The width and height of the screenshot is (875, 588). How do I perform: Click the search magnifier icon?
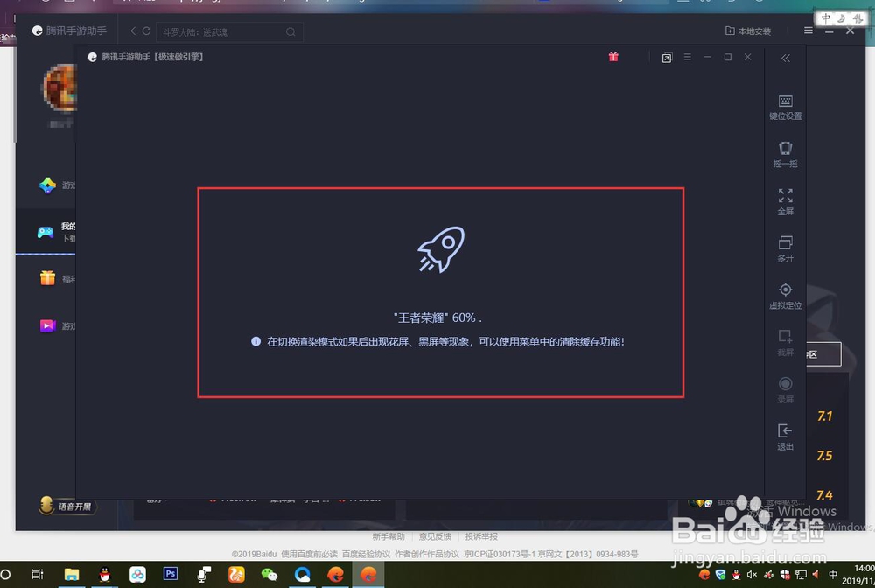(x=290, y=32)
